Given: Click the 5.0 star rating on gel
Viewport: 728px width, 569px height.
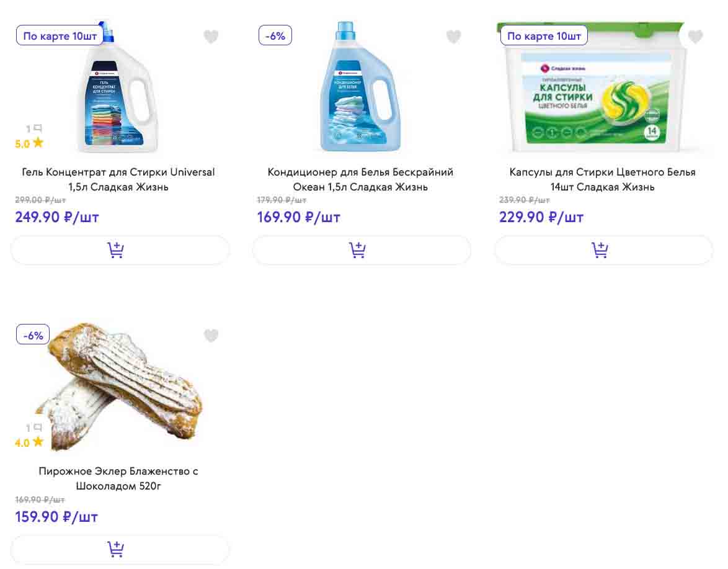Looking at the screenshot, I should point(29,143).
